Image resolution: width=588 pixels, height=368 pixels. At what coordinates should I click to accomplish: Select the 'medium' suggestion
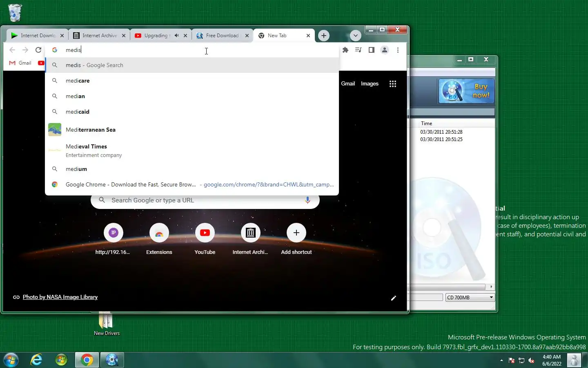coord(192,169)
